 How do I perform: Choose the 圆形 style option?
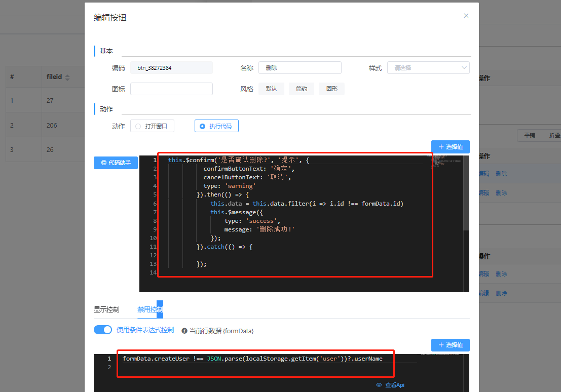pos(331,89)
